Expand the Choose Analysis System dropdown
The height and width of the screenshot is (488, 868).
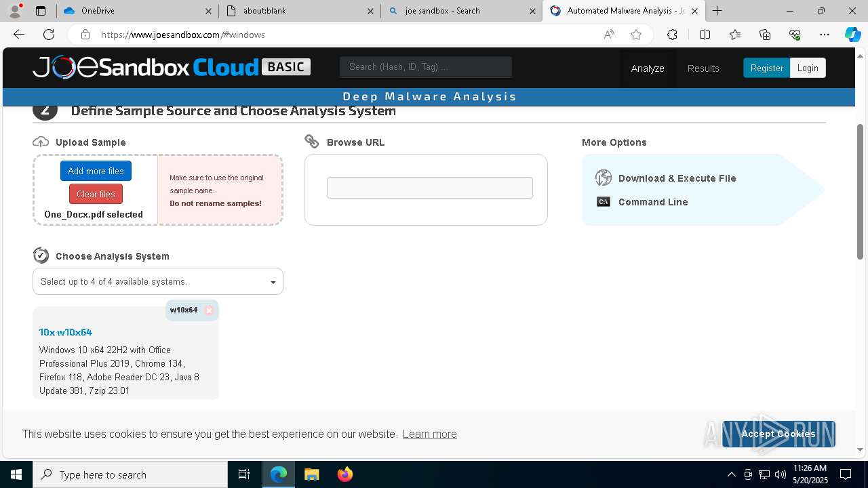(x=158, y=281)
